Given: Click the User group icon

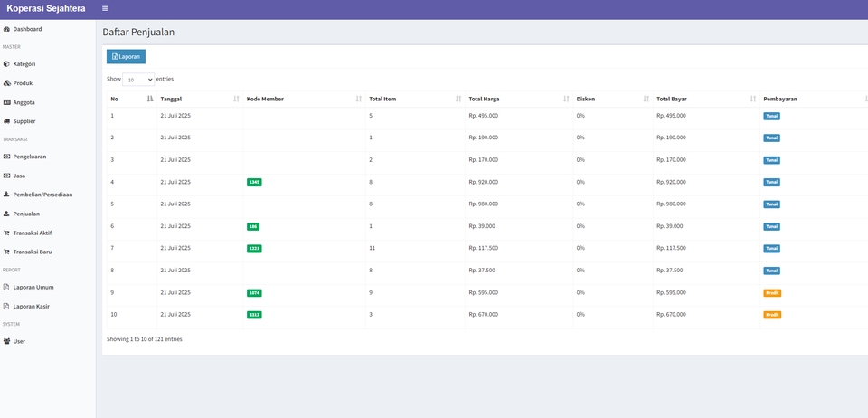Looking at the screenshot, I should [6, 341].
